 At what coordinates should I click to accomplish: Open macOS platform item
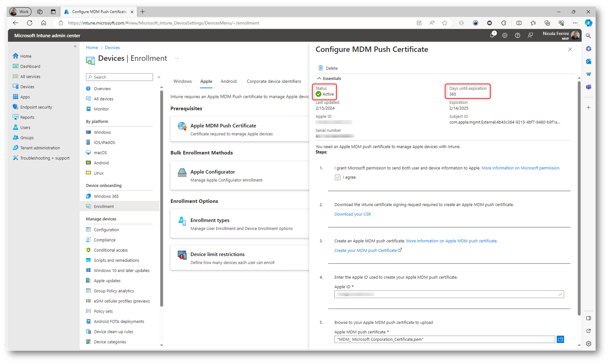tap(100, 152)
